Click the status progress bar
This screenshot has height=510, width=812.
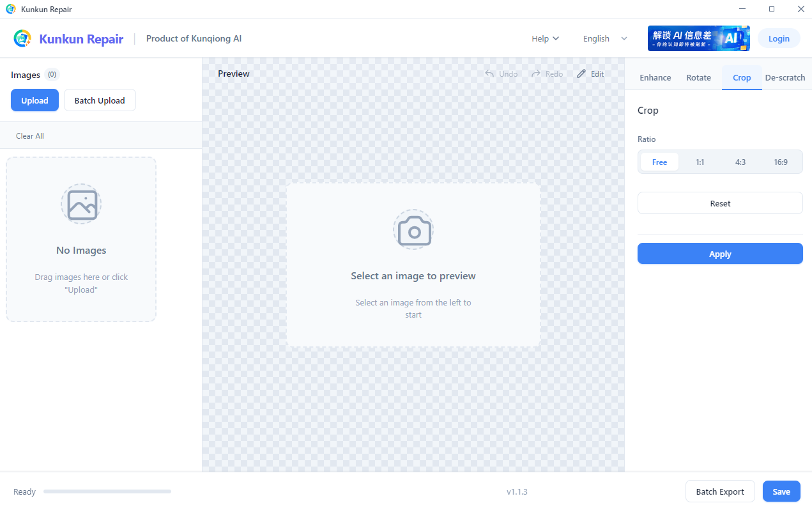[107, 491]
